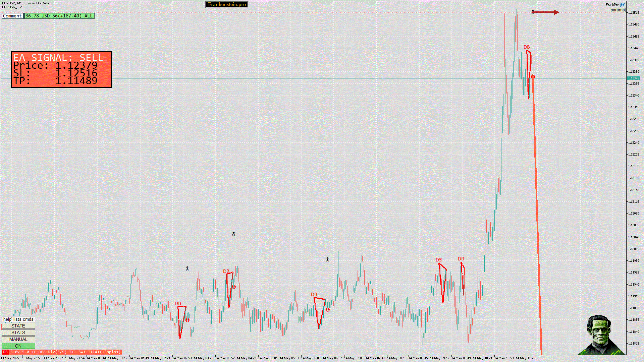Select the skull marker on the stop-loss line
Image resolution: width=644 pixels, height=362 pixels.
click(533, 12)
